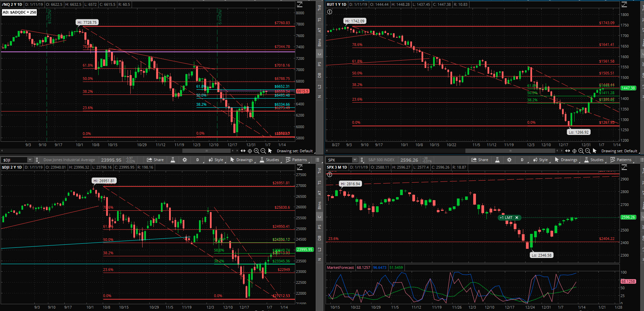Open Patterns in the $DJI toolbar
Screen dimensions: 644x311
pos(297,160)
